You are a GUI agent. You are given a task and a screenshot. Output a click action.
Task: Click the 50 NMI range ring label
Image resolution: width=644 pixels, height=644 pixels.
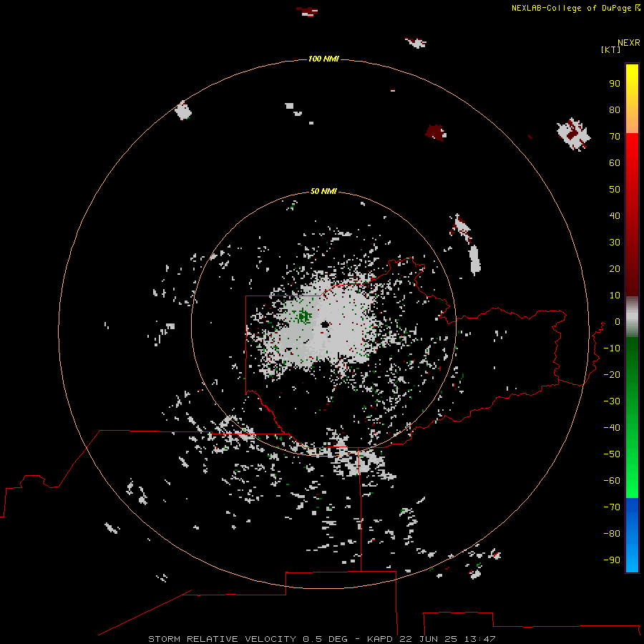(323, 191)
